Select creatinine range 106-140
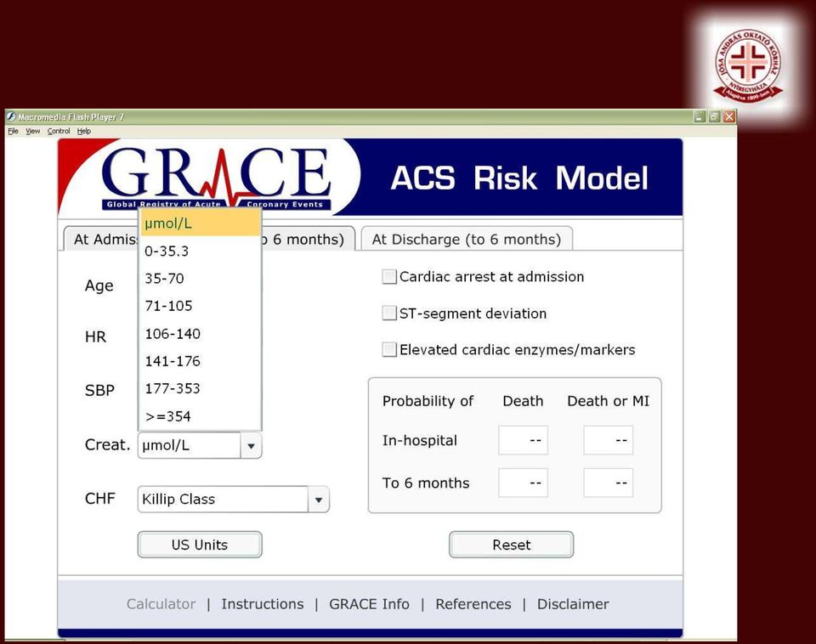Screen dimensions: 816x644 point(200,333)
